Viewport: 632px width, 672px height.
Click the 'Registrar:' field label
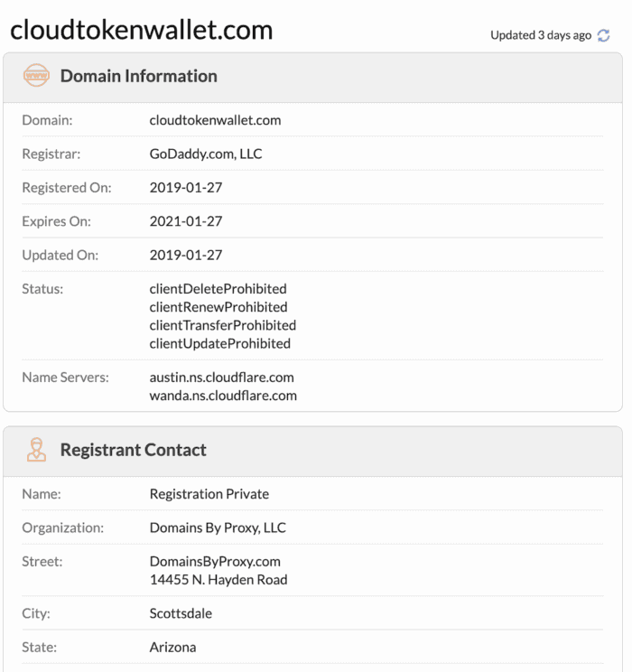[x=51, y=154]
